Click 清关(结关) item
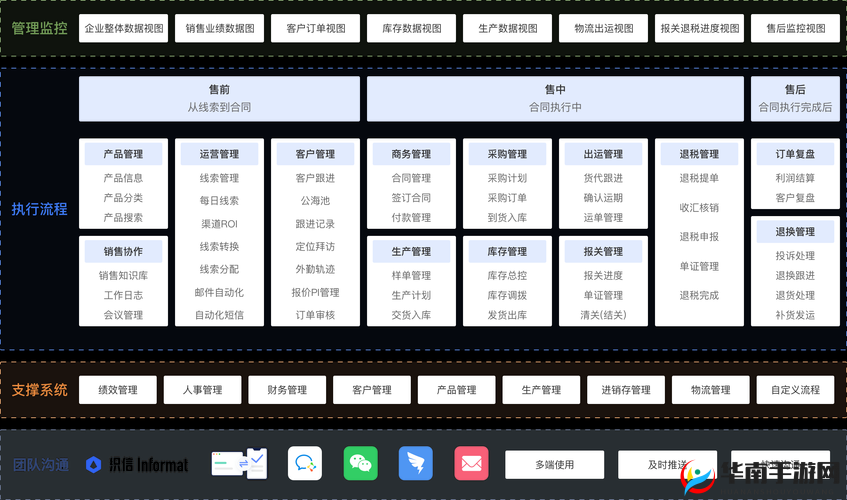 [603, 315]
